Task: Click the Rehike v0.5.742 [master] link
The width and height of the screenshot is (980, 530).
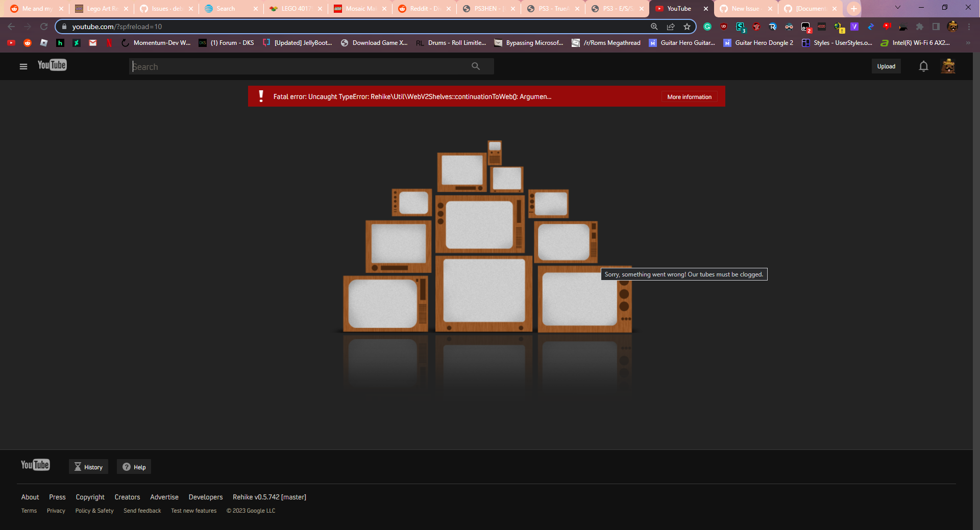Action: tap(269, 497)
